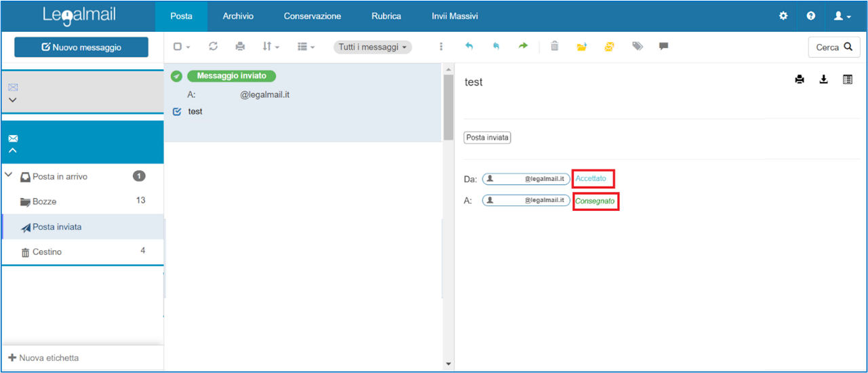868x373 pixels.
Task: Click the speech bubble comment icon
Action: (x=663, y=46)
